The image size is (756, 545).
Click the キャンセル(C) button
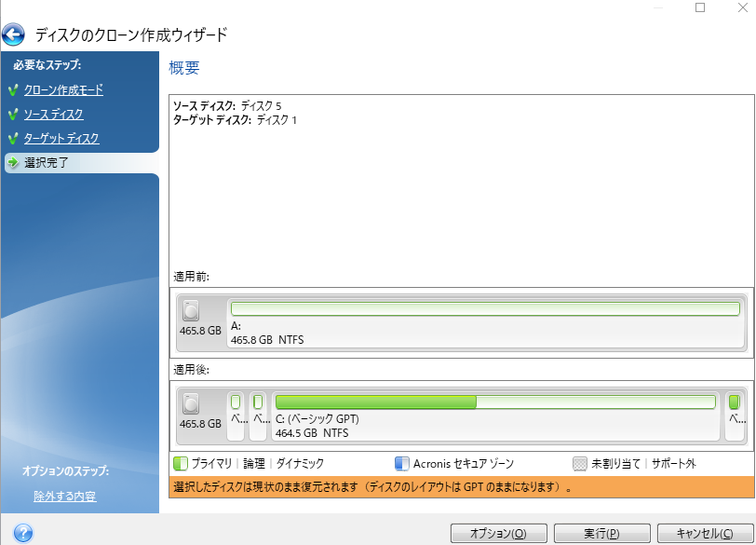tap(705, 532)
